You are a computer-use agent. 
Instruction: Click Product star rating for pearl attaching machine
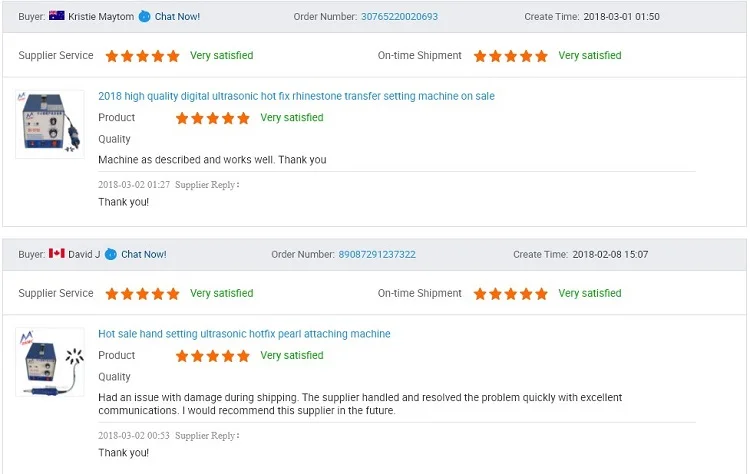213,356
